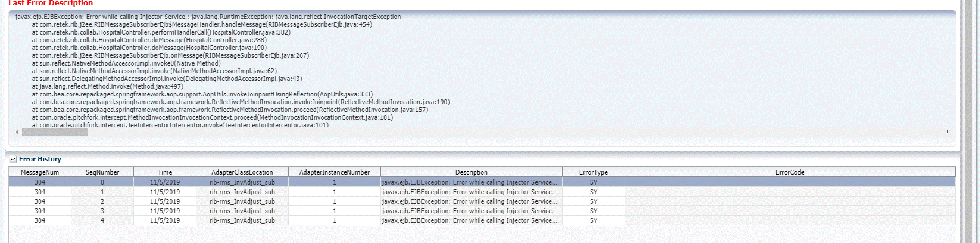The width and height of the screenshot is (980, 243).
Task: Click MessageNum 304 in the SeqNumber 0 row
Action: coord(40,182)
